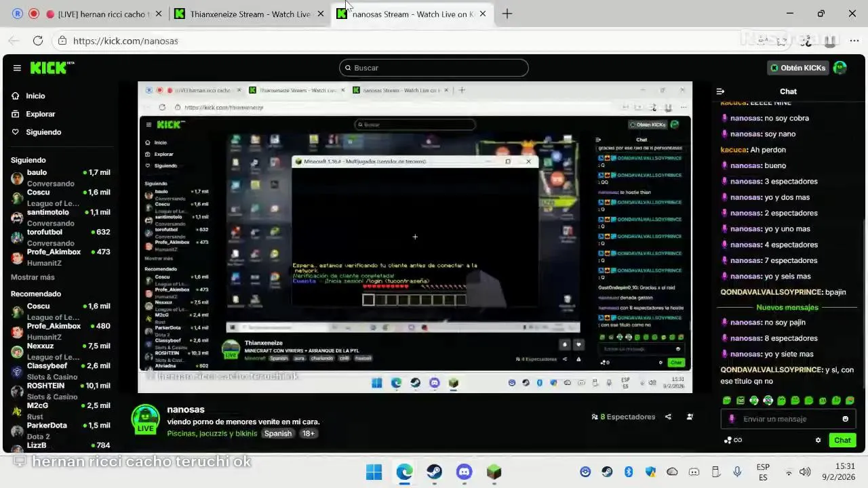The image size is (868, 488).
Task: Open torofutbol's channel in the sidebar
Action: [x=60, y=237]
